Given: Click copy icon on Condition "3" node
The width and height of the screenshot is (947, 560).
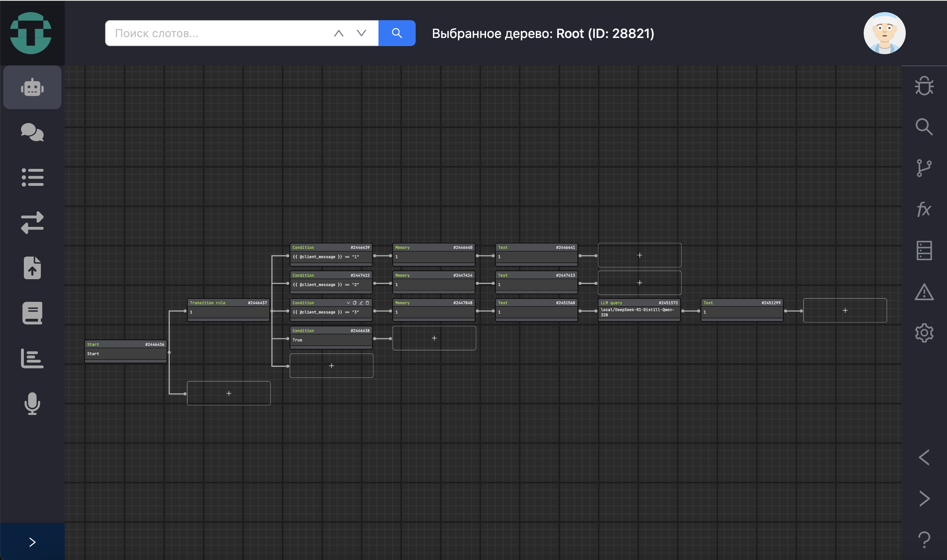Looking at the screenshot, I should (x=355, y=303).
